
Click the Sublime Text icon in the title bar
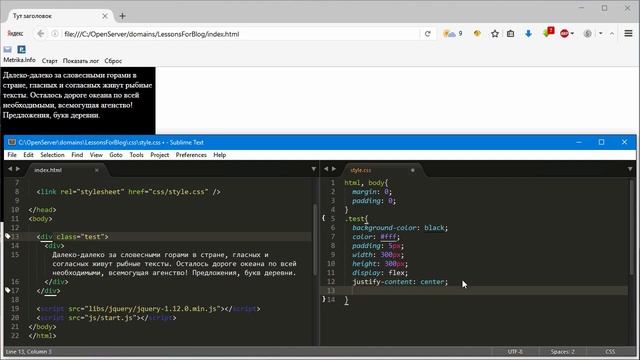click(12, 142)
